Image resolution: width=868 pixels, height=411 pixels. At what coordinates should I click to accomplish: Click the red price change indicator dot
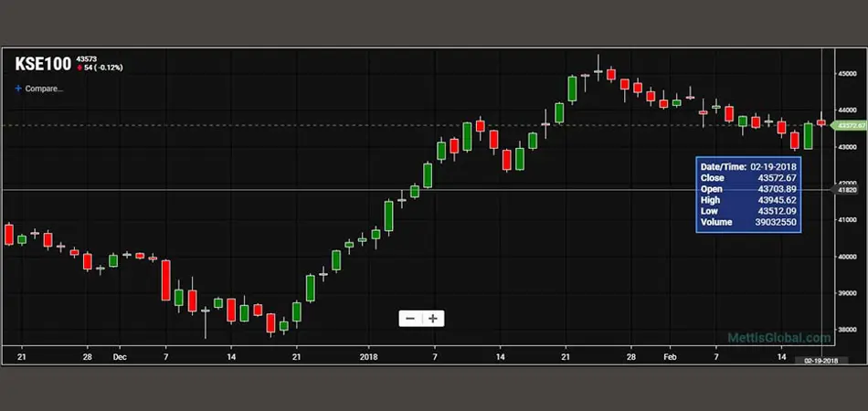tap(79, 68)
